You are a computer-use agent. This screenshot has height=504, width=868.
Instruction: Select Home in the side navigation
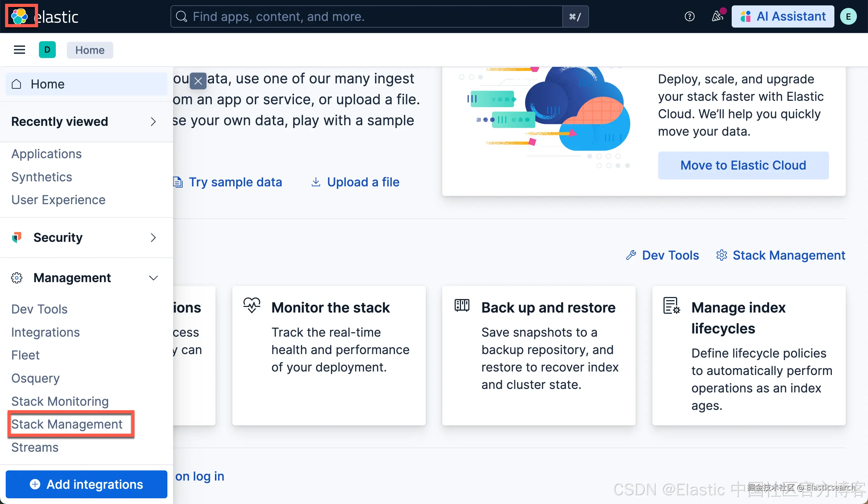[48, 84]
